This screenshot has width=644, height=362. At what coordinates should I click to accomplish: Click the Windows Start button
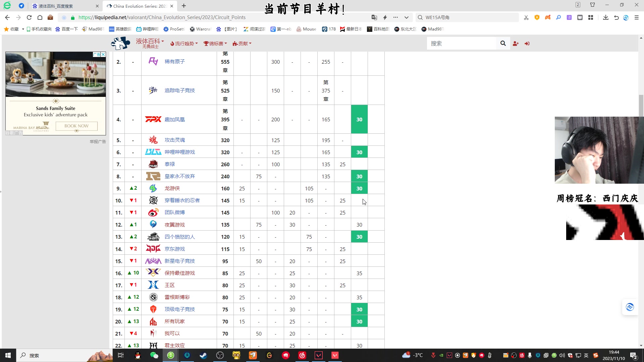point(8,355)
